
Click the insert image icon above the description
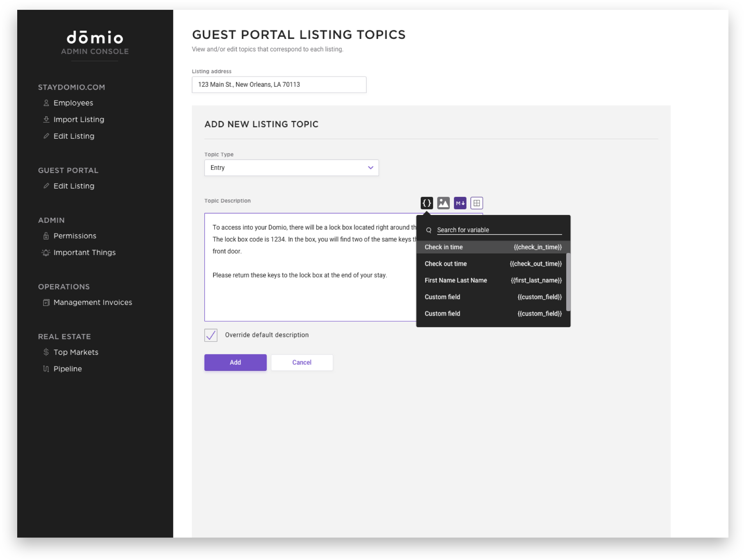(443, 203)
